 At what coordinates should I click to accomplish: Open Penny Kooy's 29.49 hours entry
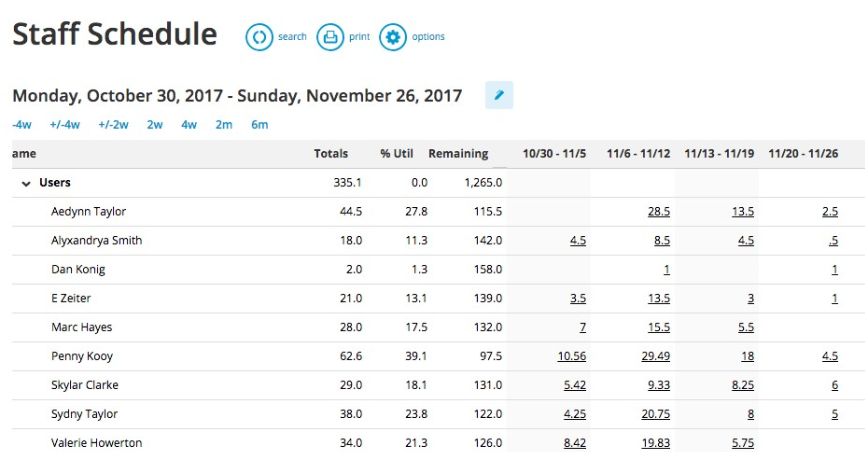click(x=654, y=357)
